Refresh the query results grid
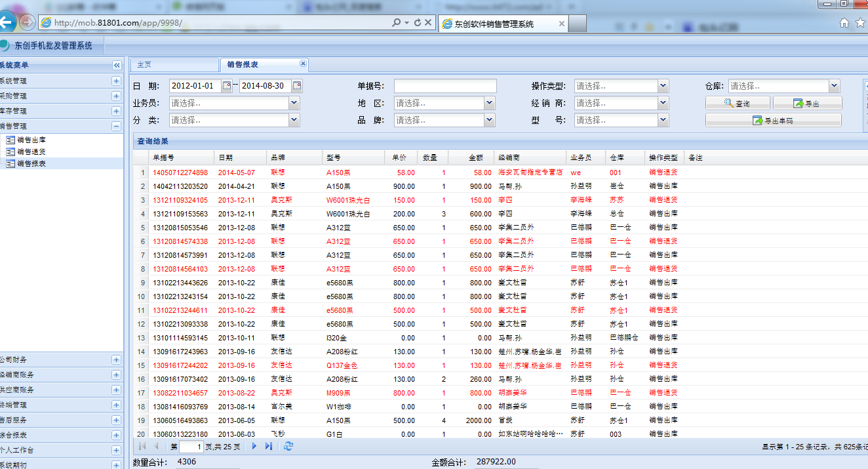The height and width of the screenshot is (469, 868). 288,447
